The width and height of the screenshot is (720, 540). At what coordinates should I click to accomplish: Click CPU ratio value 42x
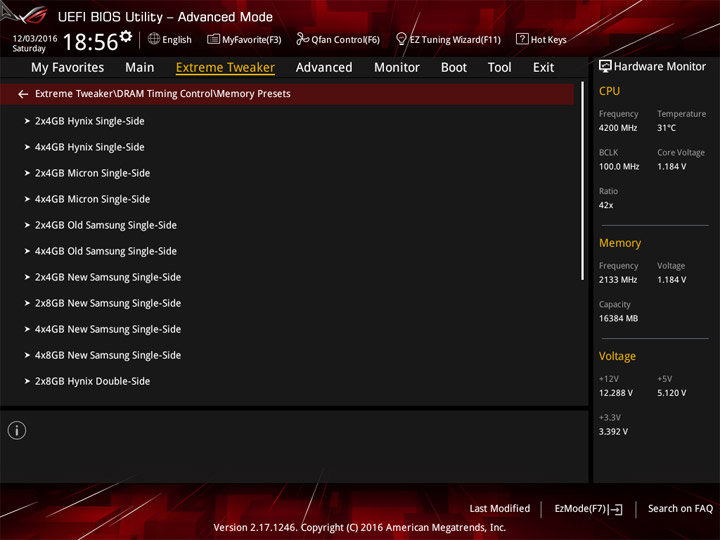coord(606,205)
